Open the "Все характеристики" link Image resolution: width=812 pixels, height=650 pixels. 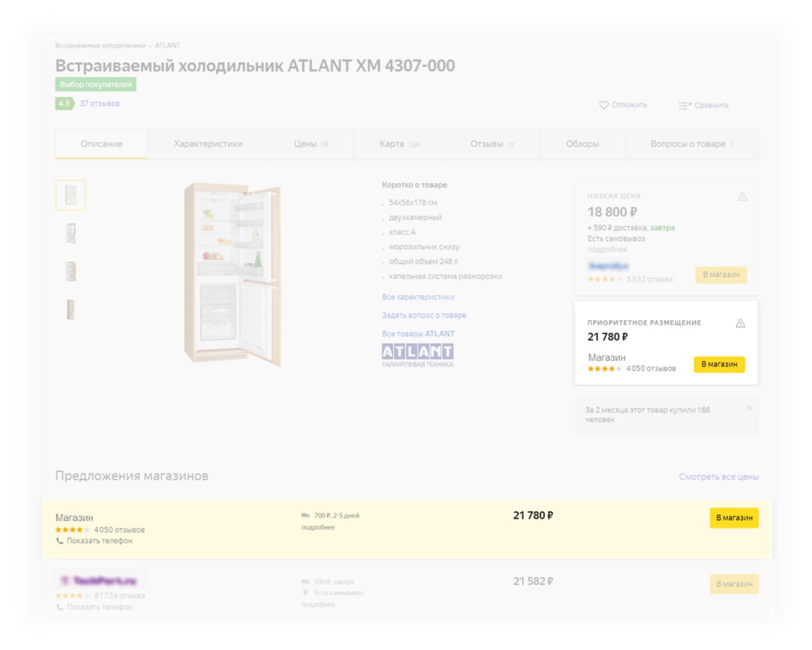418,297
